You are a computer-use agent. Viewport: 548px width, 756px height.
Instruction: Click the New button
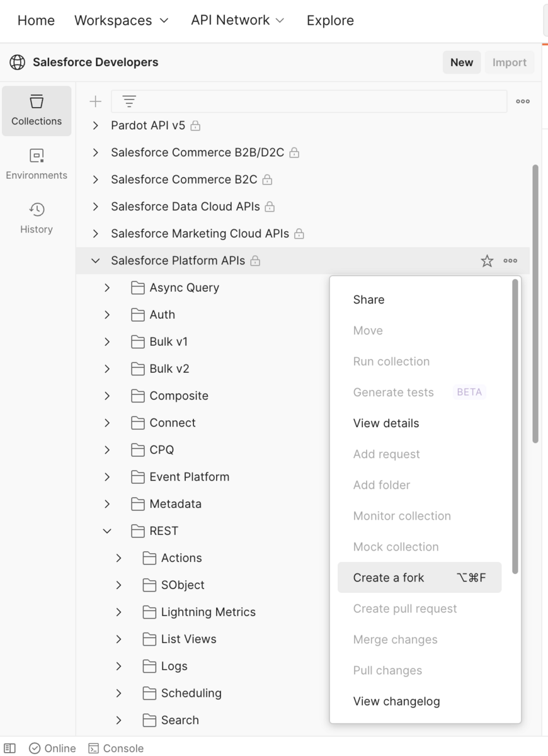[x=461, y=62]
